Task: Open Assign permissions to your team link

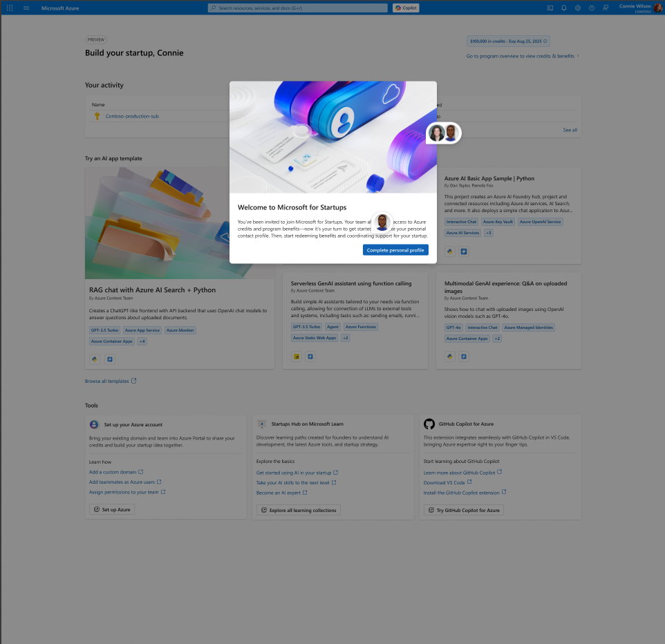Action: tap(127, 492)
